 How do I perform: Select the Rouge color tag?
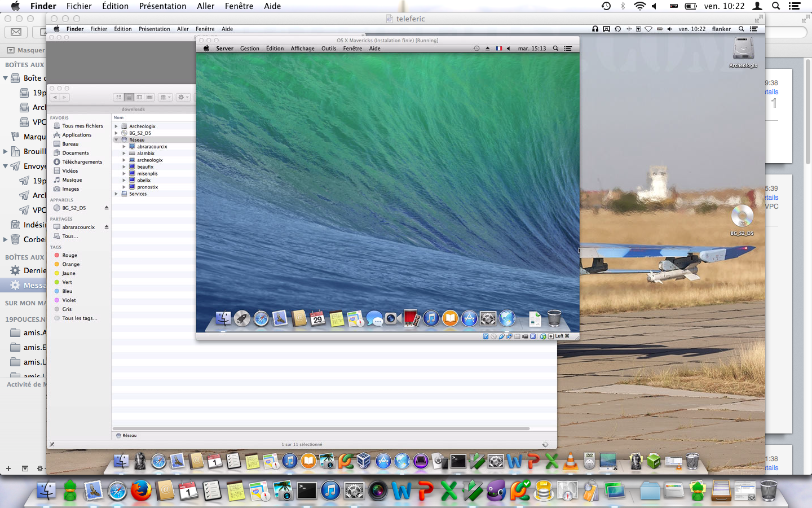[69, 256]
